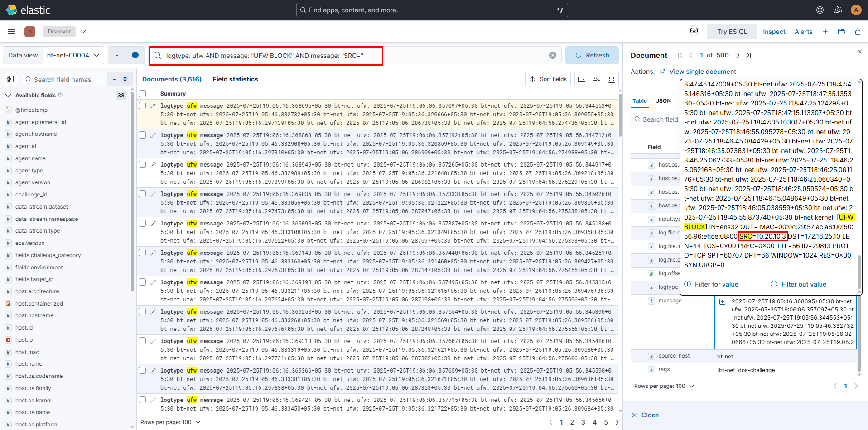Select the Table tab in the flyout
Screen dimensions: 868x430
pos(640,101)
